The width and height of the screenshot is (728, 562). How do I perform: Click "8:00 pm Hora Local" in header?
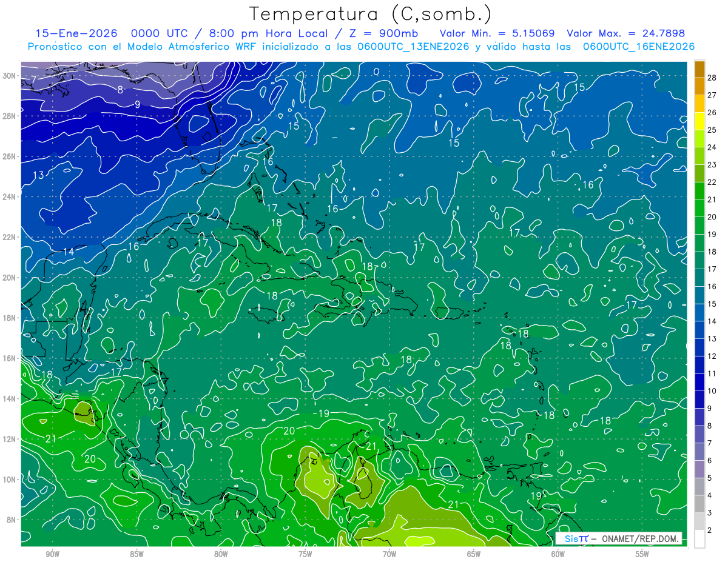tap(268, 33)
